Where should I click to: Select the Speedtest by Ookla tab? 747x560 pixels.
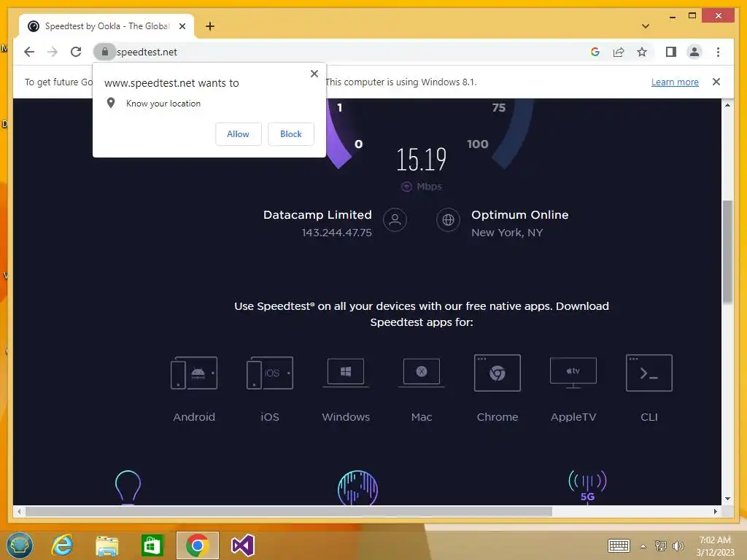point(107,26)
